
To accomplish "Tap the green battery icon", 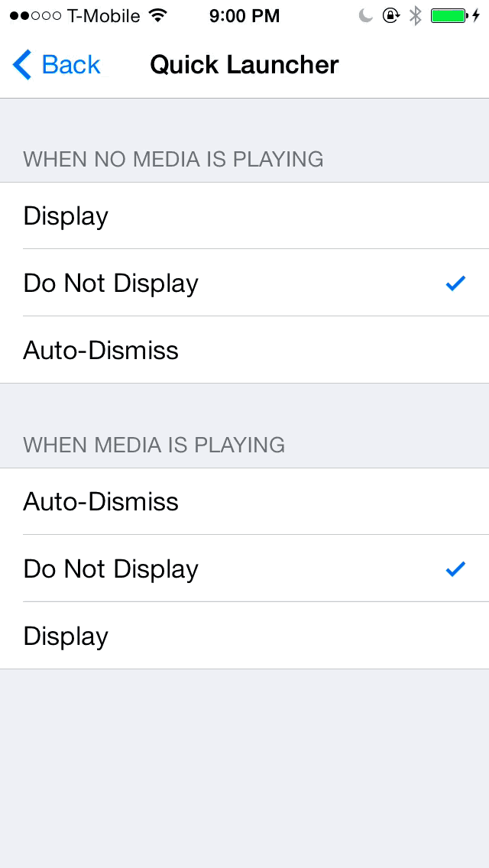I will (x=449, y=15).
